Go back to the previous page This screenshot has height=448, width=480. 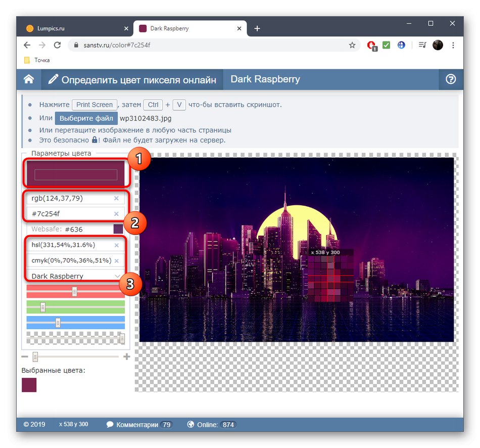pyautogui.click(x=27, y=45)
